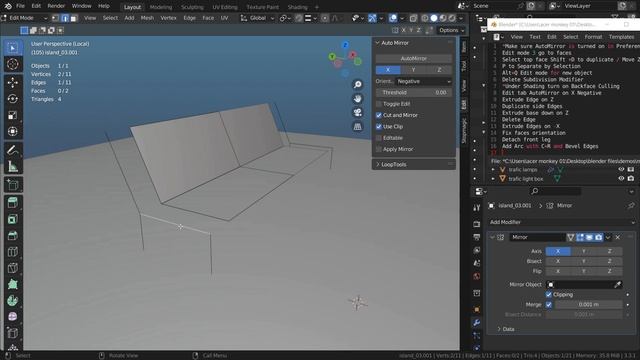Enable the Editable checkbox

point(379,138)
